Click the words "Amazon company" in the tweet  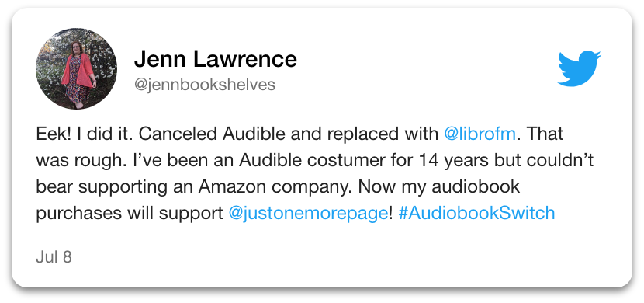tap(275, 187)
